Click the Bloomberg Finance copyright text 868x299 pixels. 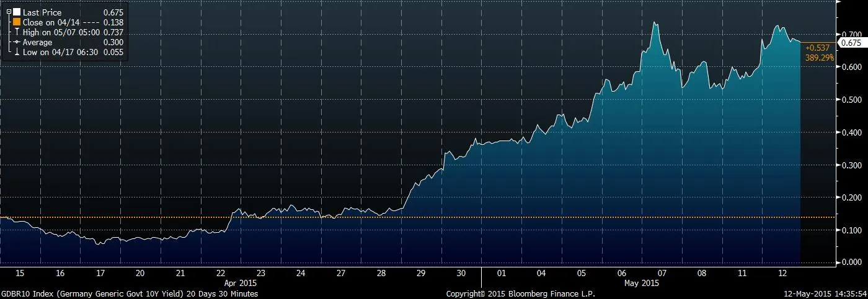point(521,293)
